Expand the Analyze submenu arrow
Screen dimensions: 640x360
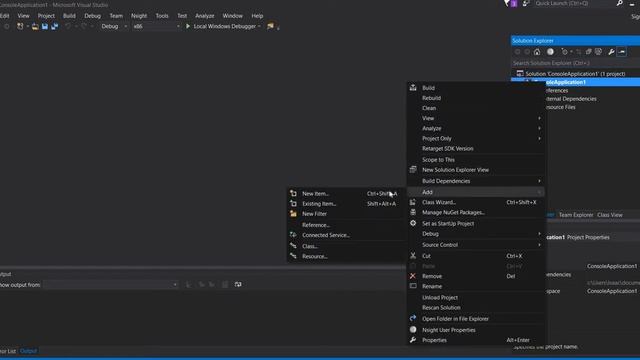tap(540, 129)
